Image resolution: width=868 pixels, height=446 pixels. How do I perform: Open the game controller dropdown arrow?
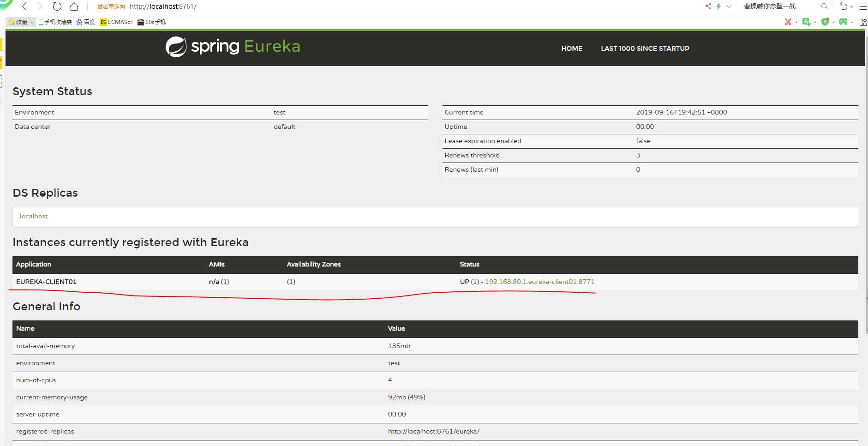pos(852,22)
